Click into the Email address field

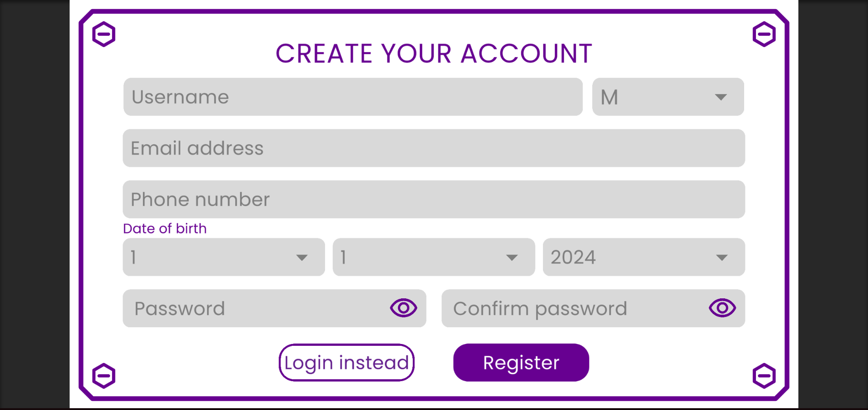(x=433, y=148)
